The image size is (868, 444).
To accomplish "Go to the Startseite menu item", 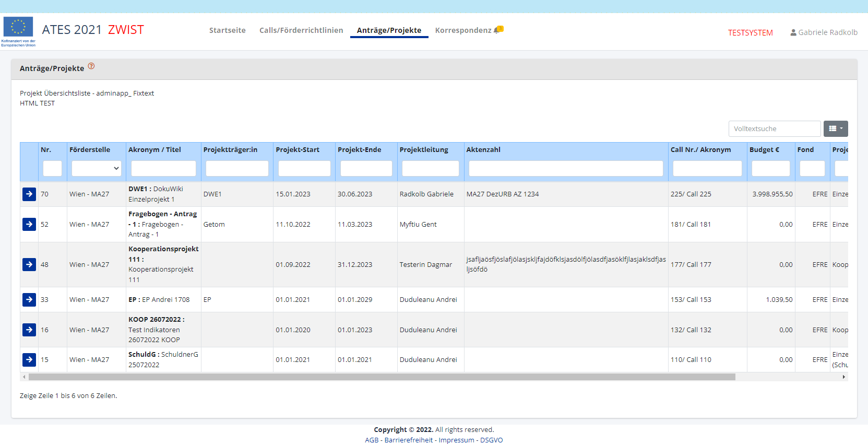I will [x=227, y=30].
